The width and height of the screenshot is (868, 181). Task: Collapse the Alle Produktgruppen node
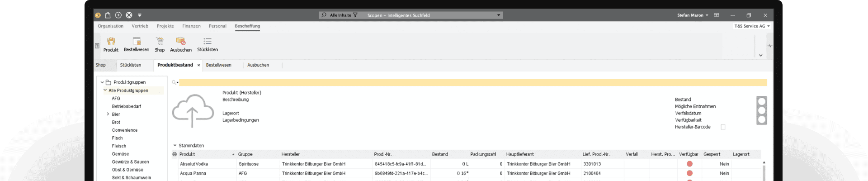point(105,90)
